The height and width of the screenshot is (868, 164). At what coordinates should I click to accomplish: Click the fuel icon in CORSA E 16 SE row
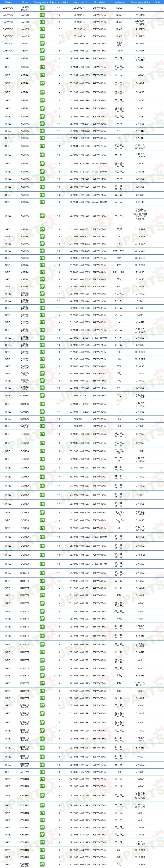point(42,537)
